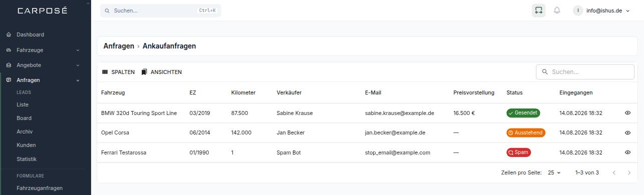Click the 1–3 von 3 pagination text
Viewport: 644px width, 195px height.
click(587, 172)
